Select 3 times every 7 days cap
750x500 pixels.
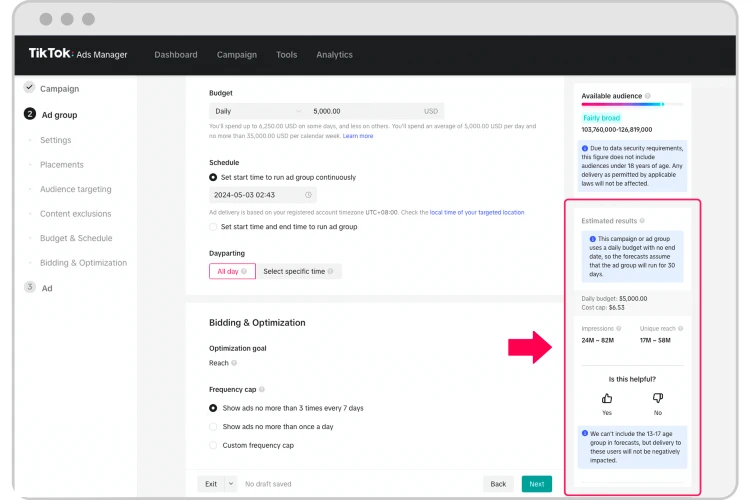[213, 408]
